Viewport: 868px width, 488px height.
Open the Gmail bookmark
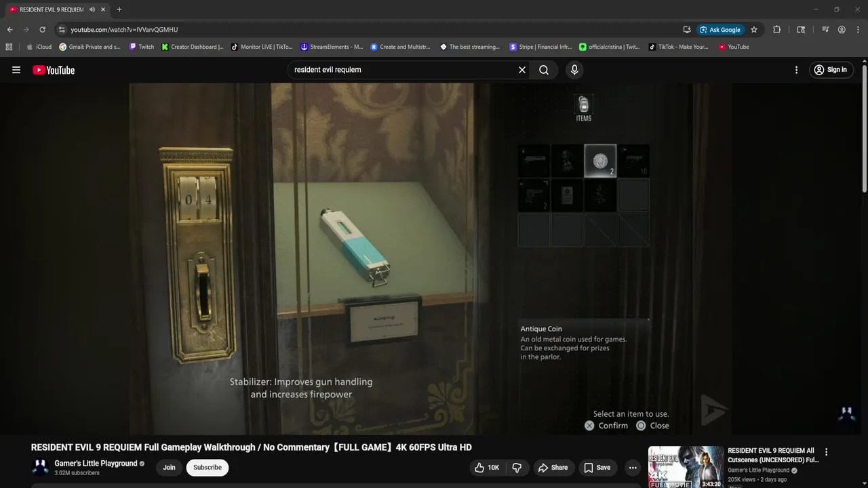pyautogui.click(x=90, y=47)
